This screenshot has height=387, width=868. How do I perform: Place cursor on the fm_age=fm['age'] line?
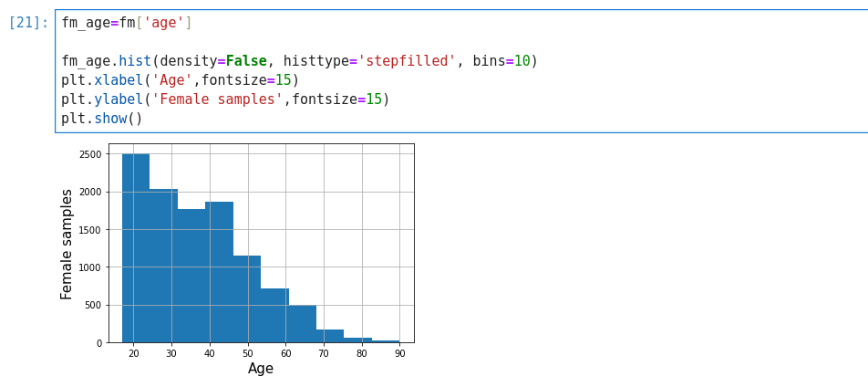(x=126, y=23)
